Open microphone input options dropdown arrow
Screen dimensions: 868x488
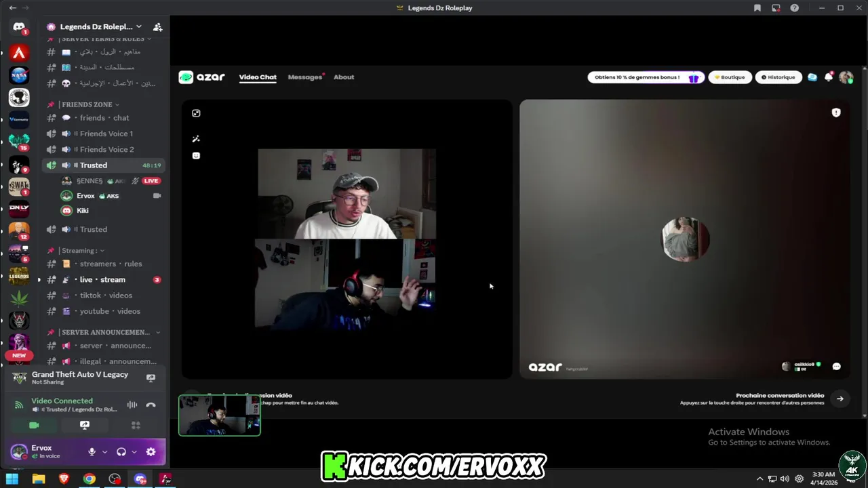click(104, 452)
